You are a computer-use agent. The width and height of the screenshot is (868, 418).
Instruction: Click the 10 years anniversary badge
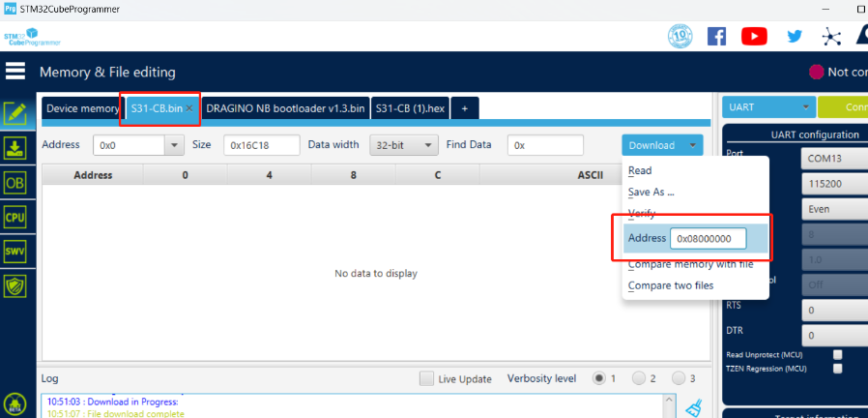point(680,37)
